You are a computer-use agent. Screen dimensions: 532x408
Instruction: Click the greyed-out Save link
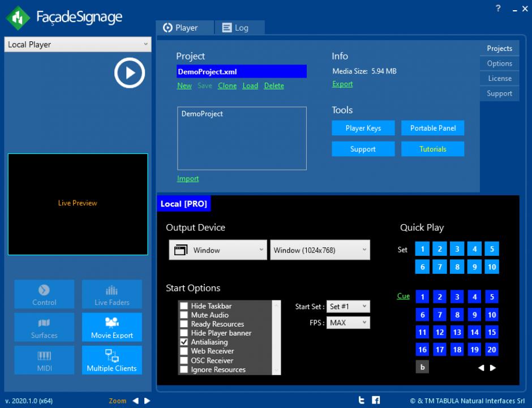(x=205, y=86)
